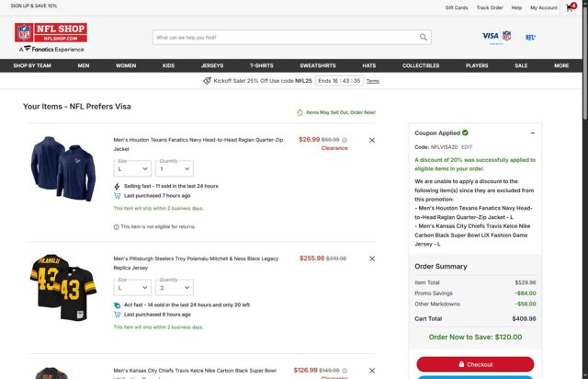Open Houston Texans jacket product image
This screenshot has width=588, height=379.
[63, 168]
